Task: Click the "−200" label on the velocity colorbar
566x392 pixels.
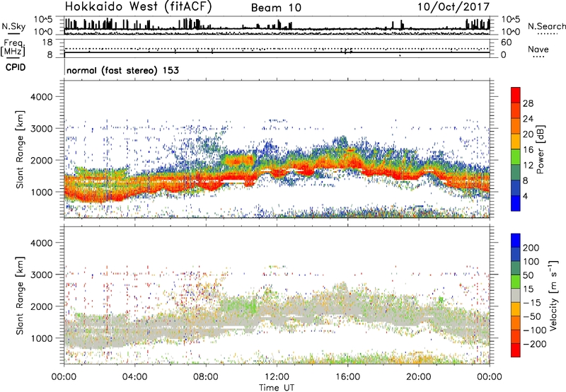Action: (535, 344)
